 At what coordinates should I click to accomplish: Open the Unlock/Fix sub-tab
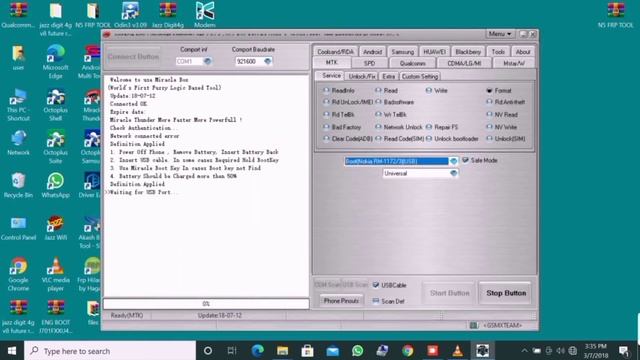coord(362,76)
